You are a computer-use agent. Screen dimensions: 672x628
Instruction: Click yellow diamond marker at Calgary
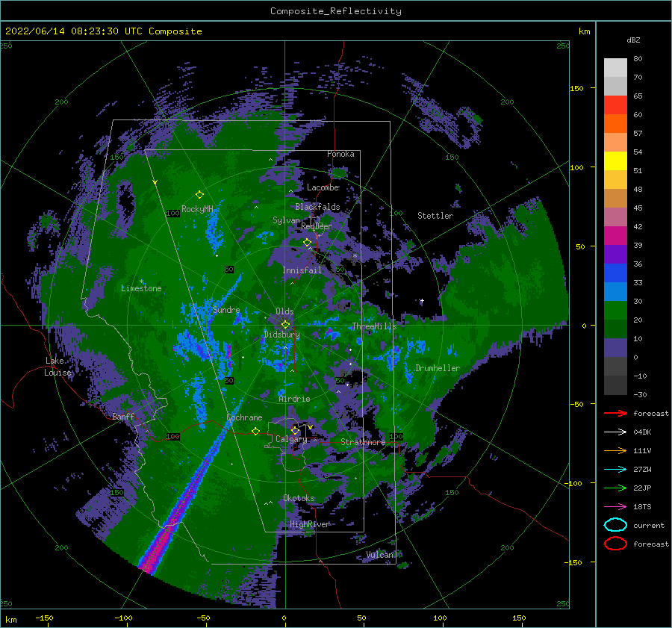[x=295, y=430]
